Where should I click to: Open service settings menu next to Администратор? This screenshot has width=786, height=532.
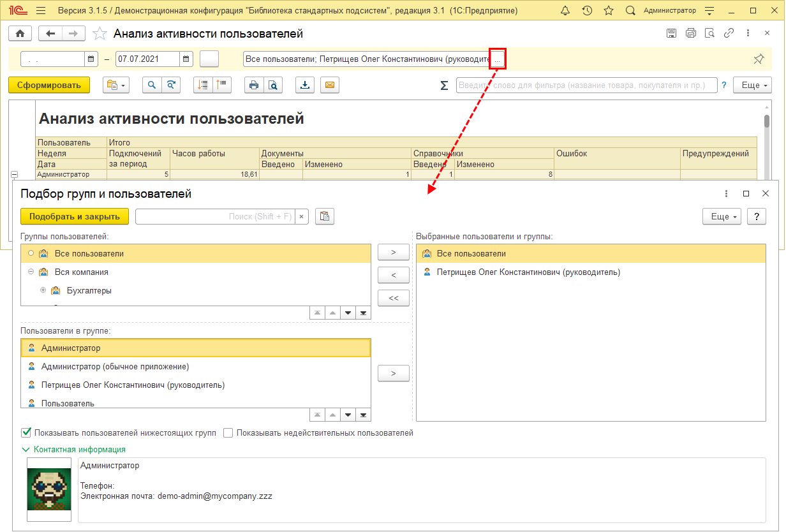[x=708, y=11]
